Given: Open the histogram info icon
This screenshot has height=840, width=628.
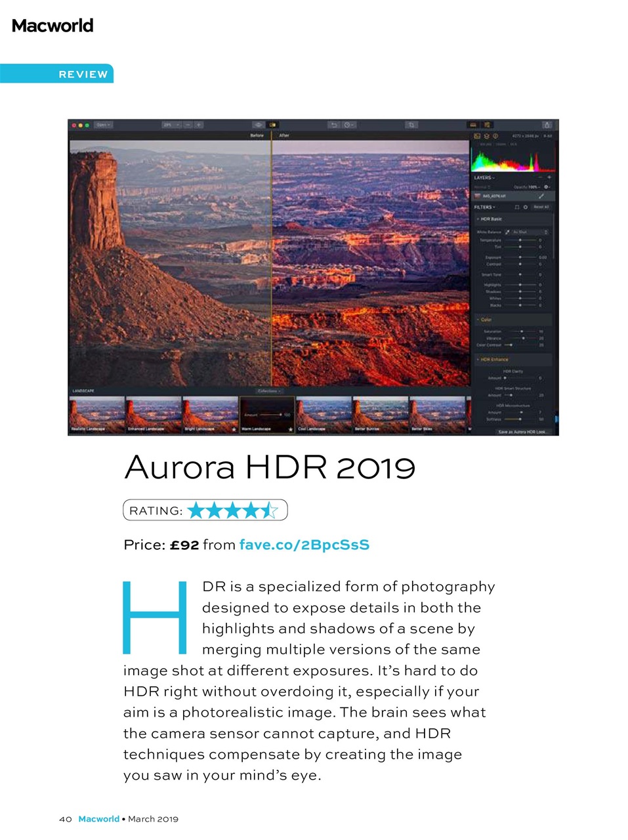Looking at the screenshot, I should [495, 136].
